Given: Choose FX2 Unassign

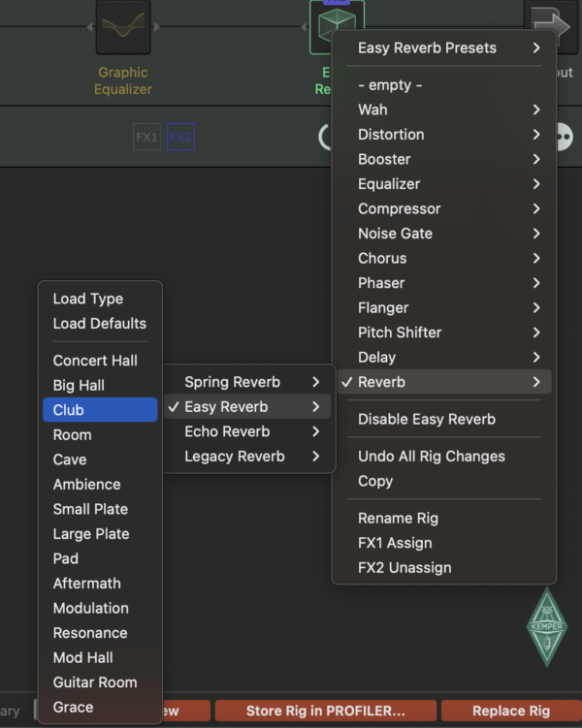Looking at the screenshot, I should (444, 568).
